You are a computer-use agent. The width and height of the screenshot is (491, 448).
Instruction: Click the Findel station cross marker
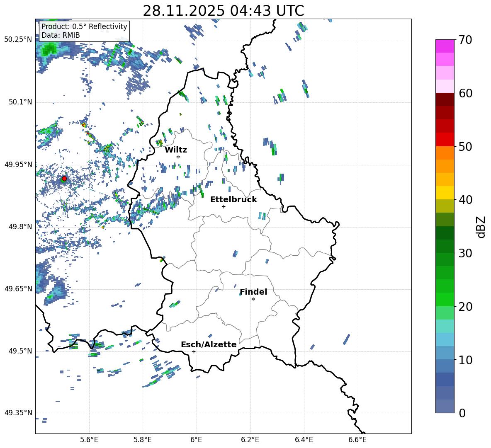[253, 299]
